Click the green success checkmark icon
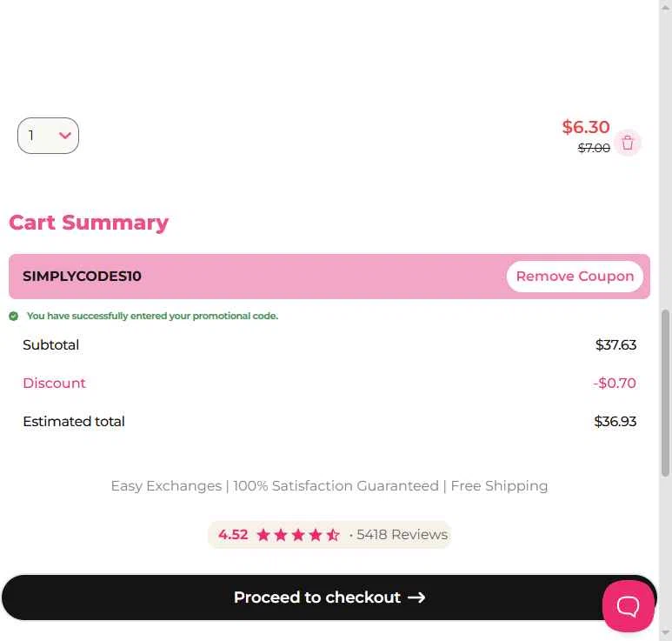672x641 pixels. coord(14,317)
